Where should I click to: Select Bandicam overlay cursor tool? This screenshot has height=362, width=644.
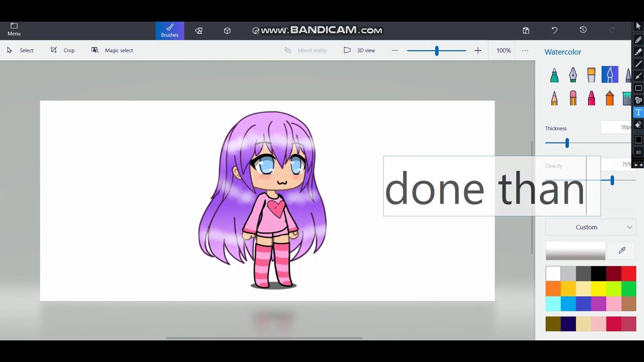point(638,27)
